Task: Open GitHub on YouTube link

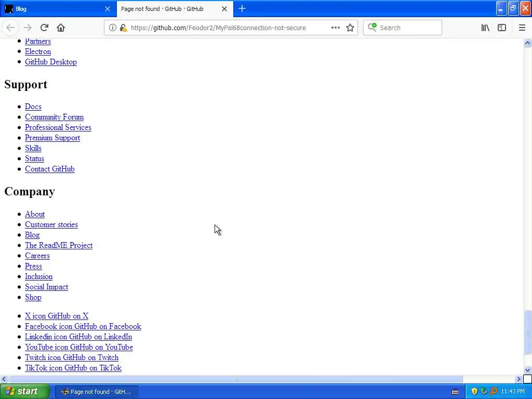Action: (79, 347)
